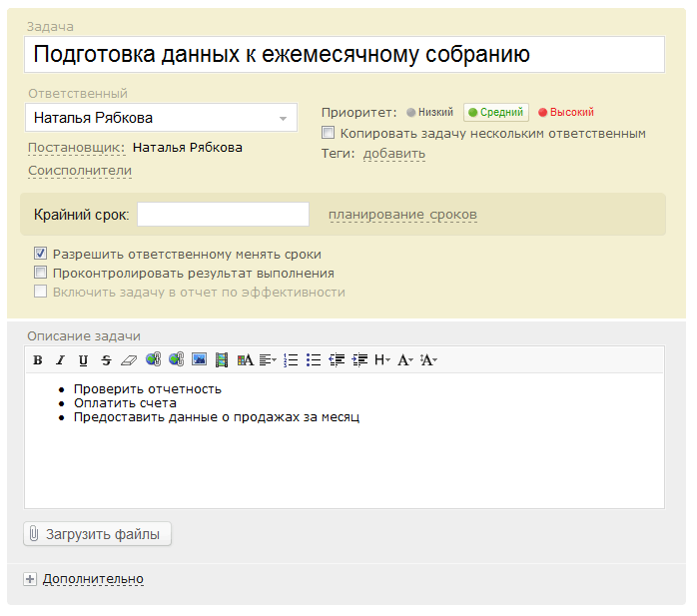The height and width of the screenshot is (616, 697).
Task: Apply italic formatting in the editor toolbar
Action: [60, 360]
